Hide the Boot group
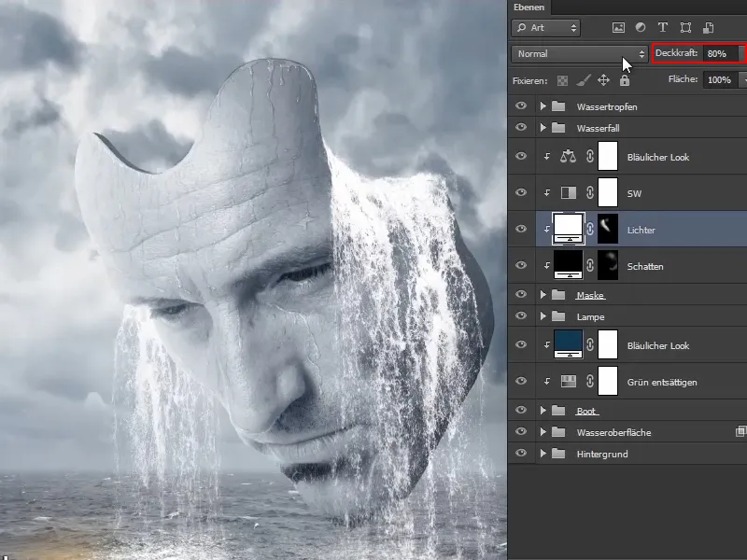The image size is (747, 560). (x=521, y=410)
